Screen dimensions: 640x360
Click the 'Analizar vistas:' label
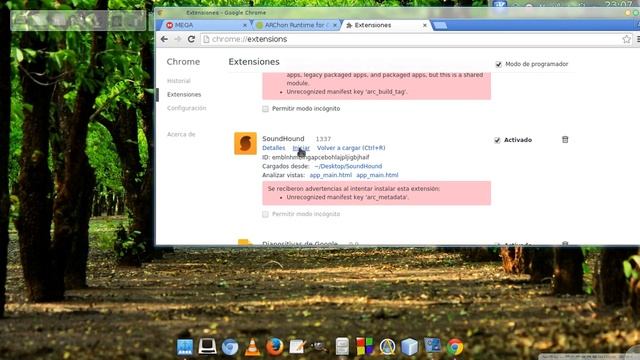pyautogui.click(x=283, y=175)
